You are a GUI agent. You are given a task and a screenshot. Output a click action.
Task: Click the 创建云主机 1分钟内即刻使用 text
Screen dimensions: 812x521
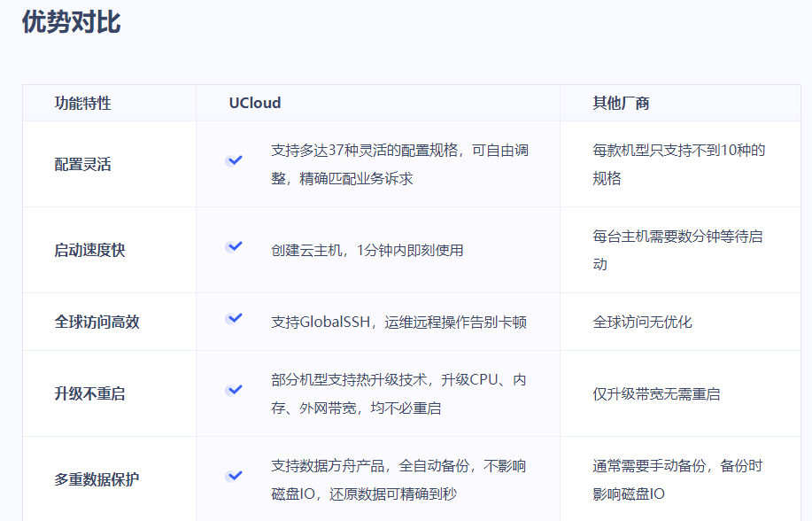click(x=367, y=251)
